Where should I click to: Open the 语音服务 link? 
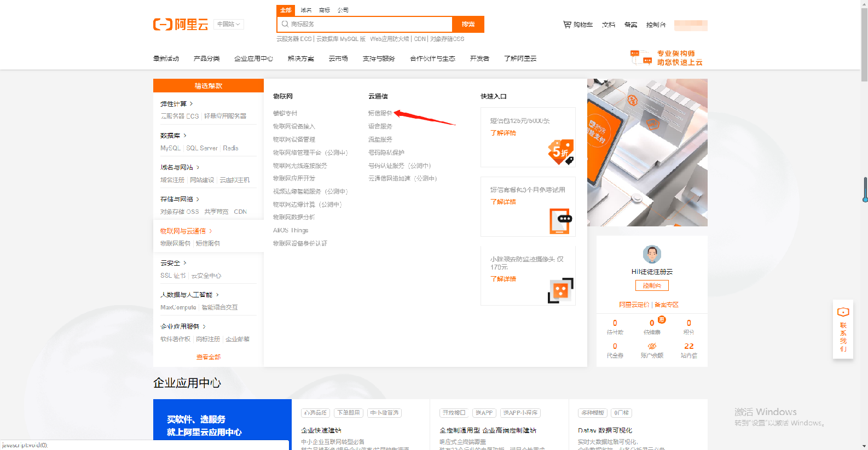pos(380,126)
